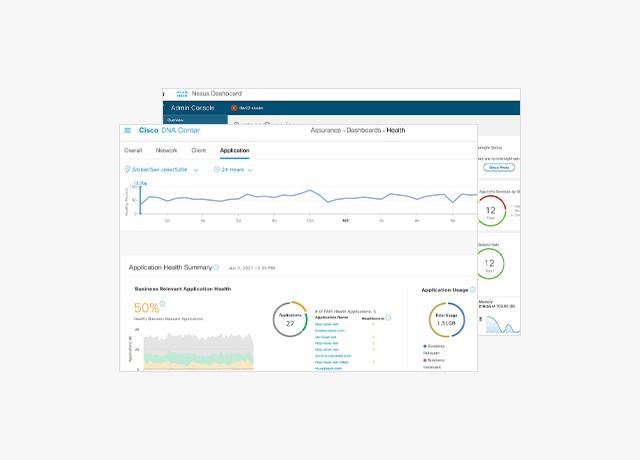The height and width of the screenshot is (460, 640).
Task: Open the hamburger menu in DNA Center
Action: (127, 130)
